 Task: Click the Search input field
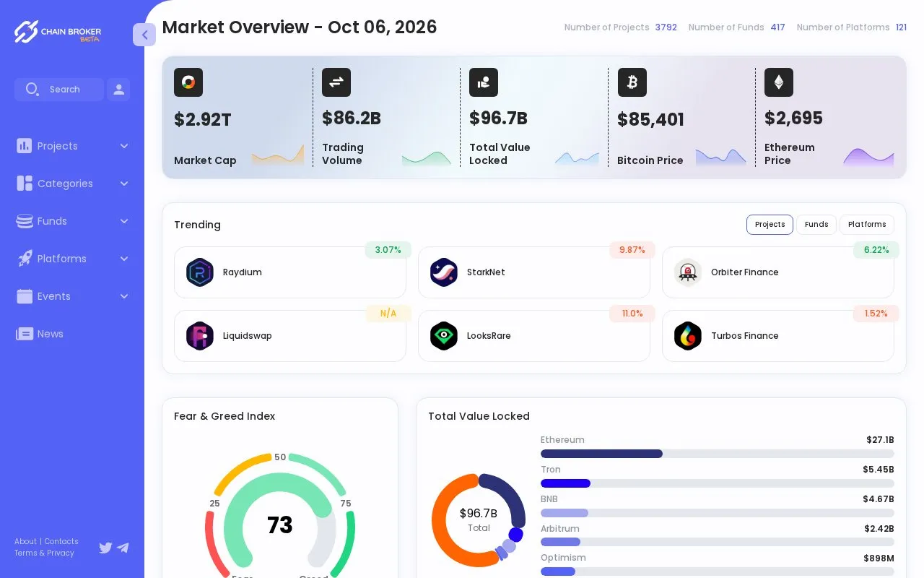tap(59, 90)
